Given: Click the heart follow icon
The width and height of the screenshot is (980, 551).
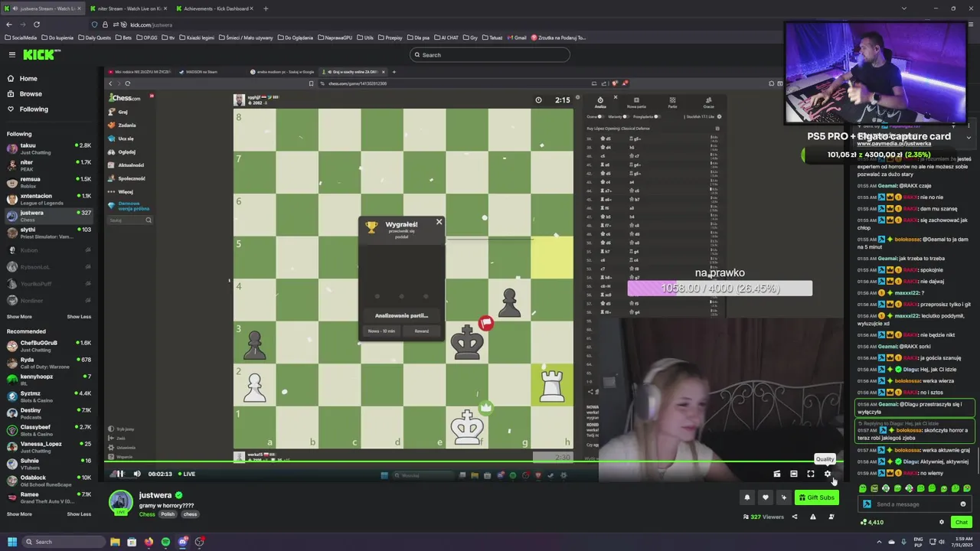Looking at the screenshot, I should point(765,497).
